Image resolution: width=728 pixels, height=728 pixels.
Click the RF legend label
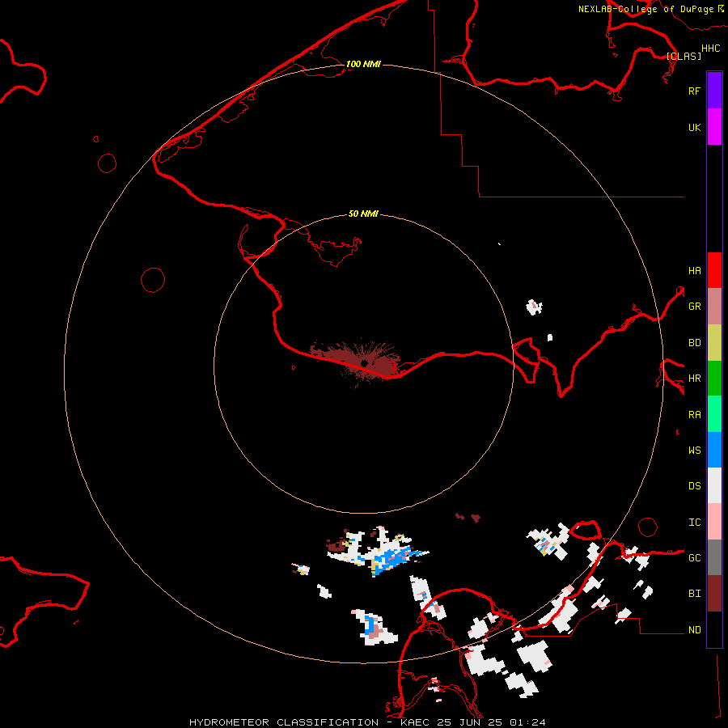694,91
